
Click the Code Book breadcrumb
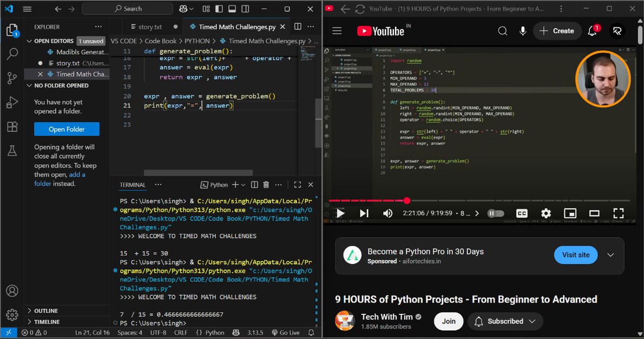tap(160, 41)
